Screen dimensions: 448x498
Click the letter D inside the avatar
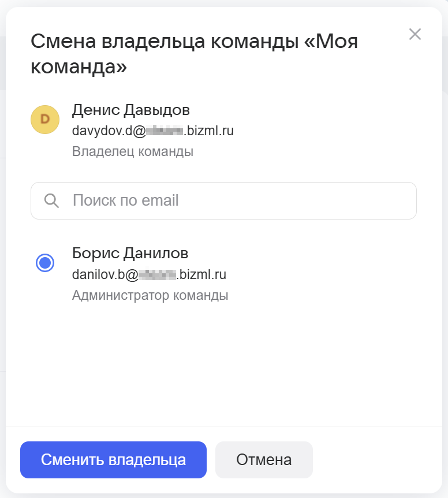tap(45, 119)
